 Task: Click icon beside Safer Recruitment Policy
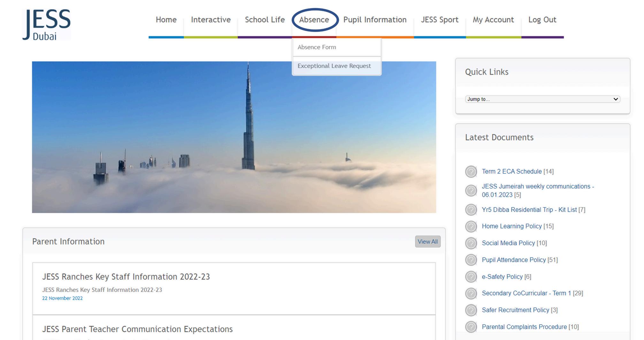pyautogui.click(x=471, y=310)
